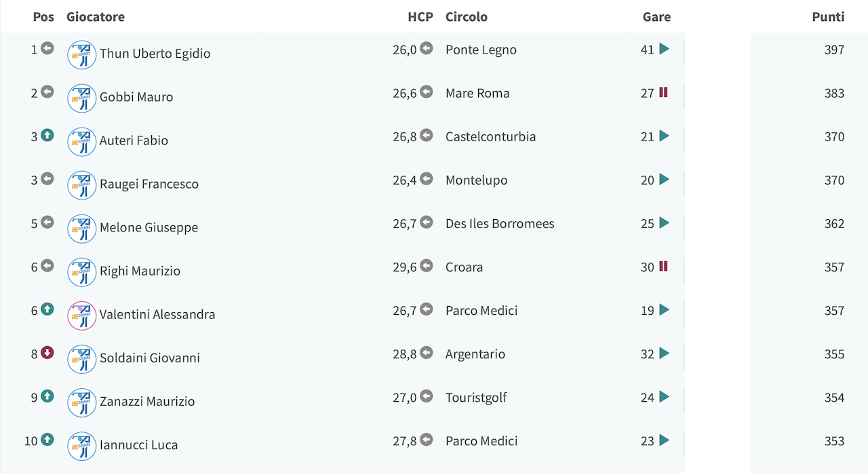The image size is (868, 473).
Task: Expand Gare triangle for Melone Giuseppe
Action: click(x=664, y=223)
